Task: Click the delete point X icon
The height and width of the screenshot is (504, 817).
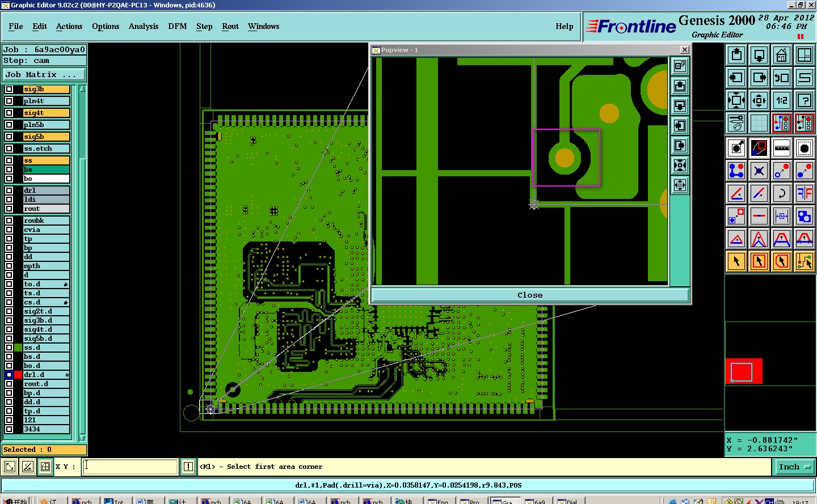Action: pos(759,171)
